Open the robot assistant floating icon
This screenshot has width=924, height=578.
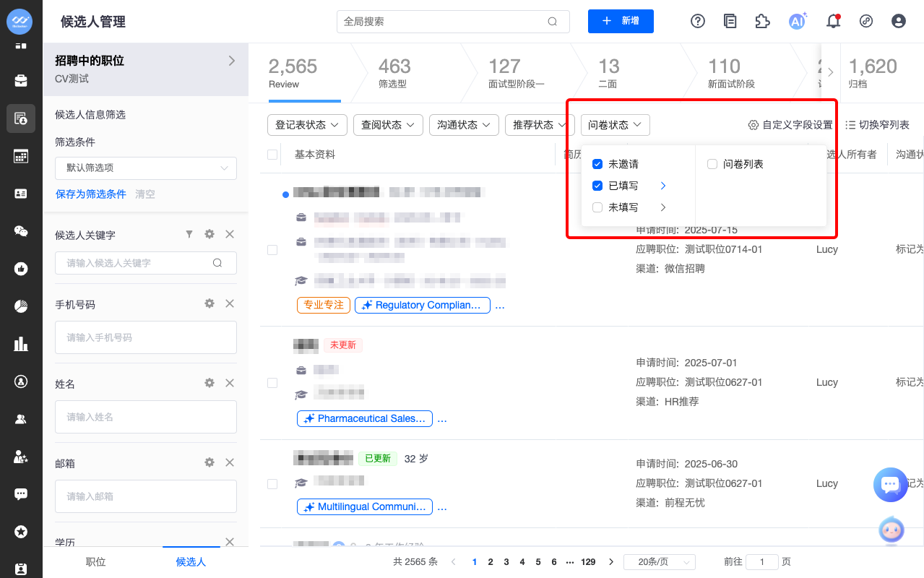(x=891, y=531)
